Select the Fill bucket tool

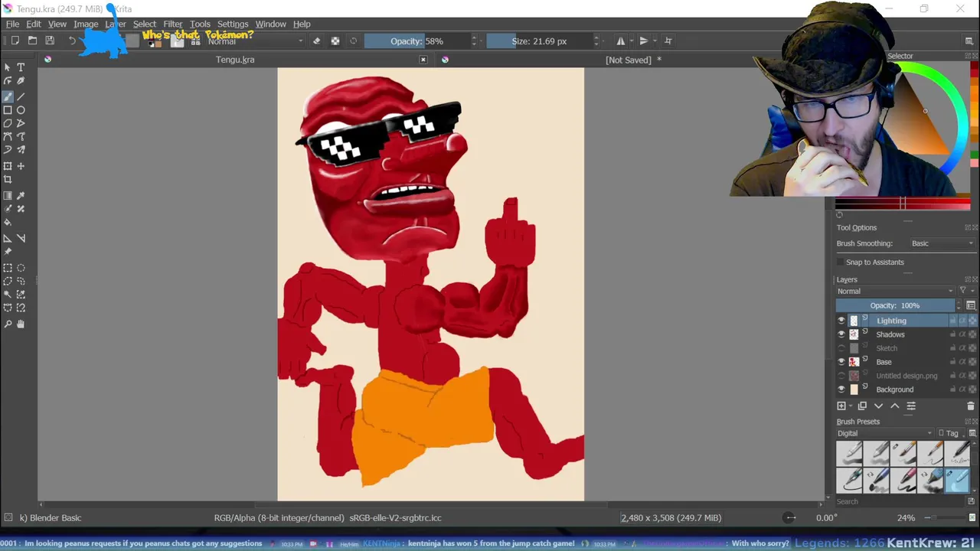coord(8,223)
